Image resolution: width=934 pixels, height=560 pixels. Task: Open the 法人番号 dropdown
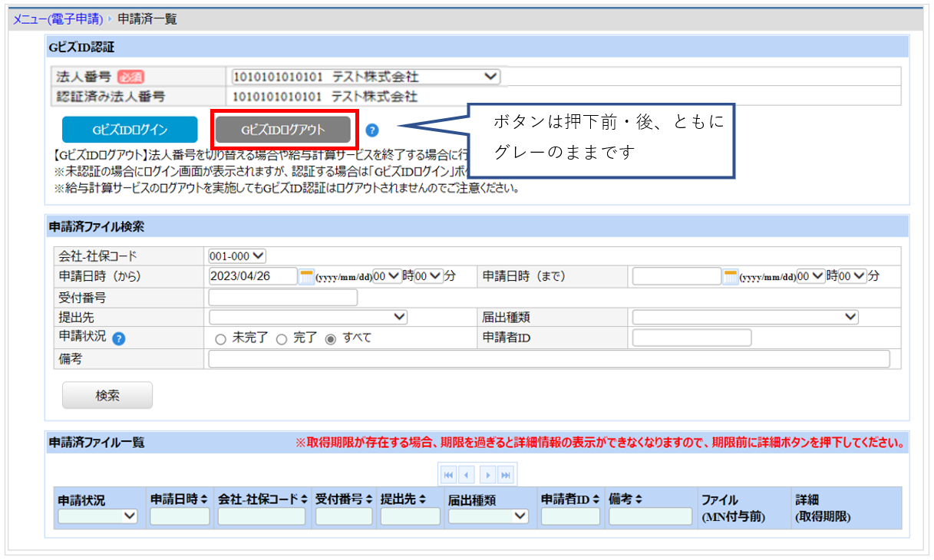click(x=365, y=77)
